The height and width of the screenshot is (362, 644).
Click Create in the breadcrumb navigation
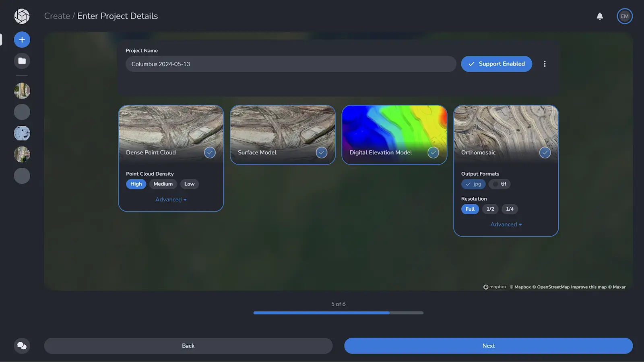[x=57, y=16]
